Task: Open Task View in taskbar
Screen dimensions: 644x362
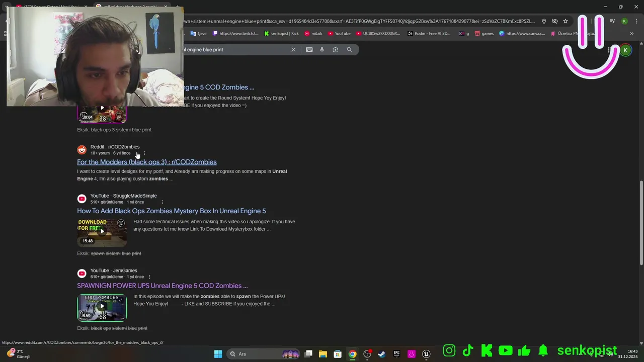Action: coord(308,354)
